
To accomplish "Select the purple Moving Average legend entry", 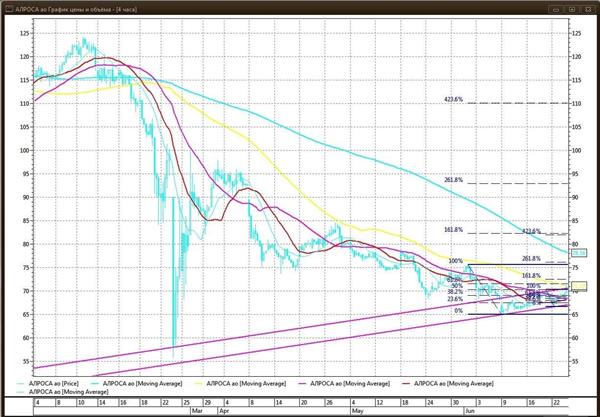I will 345,383.
